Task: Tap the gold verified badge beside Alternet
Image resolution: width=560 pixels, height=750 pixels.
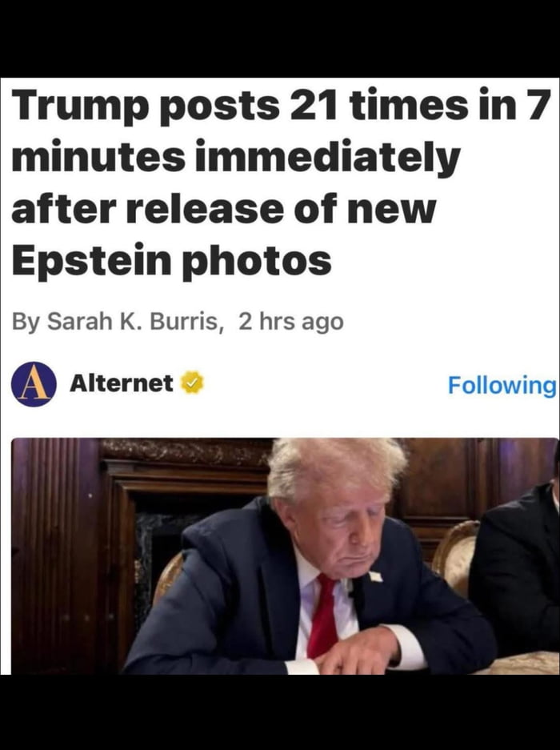Action: pos(192,383)
